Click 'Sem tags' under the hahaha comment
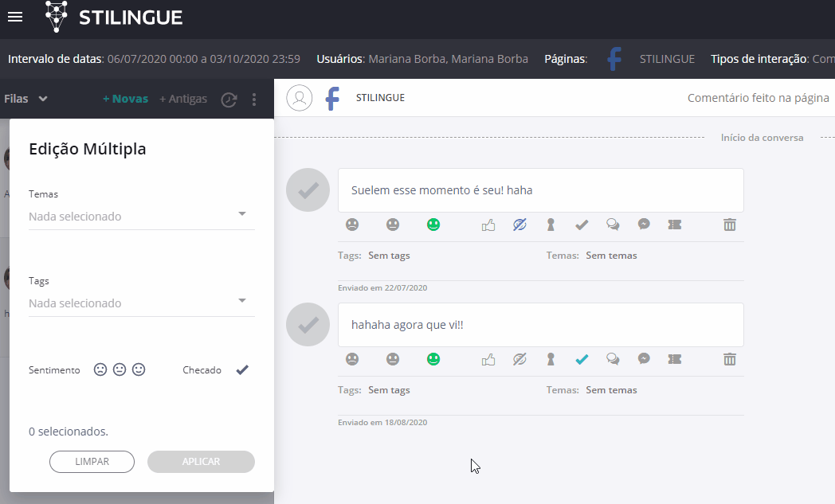This screenshot has height=504, width=835. click(390, 390)
